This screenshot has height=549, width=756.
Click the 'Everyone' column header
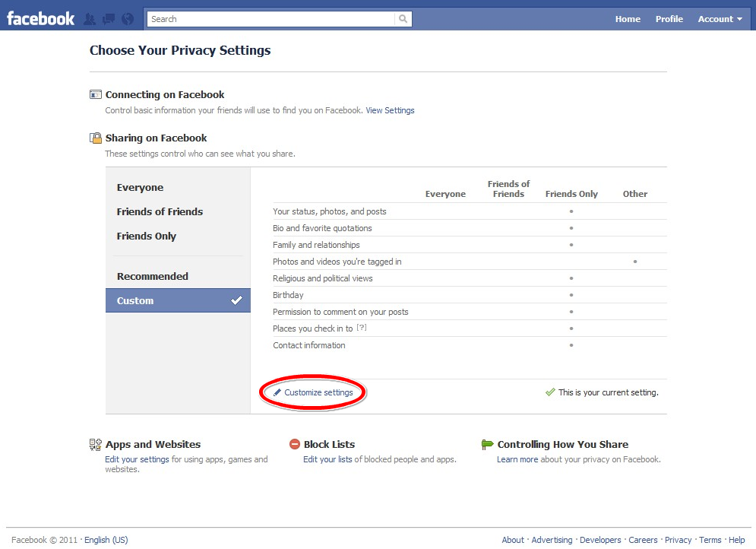point(445,194)
